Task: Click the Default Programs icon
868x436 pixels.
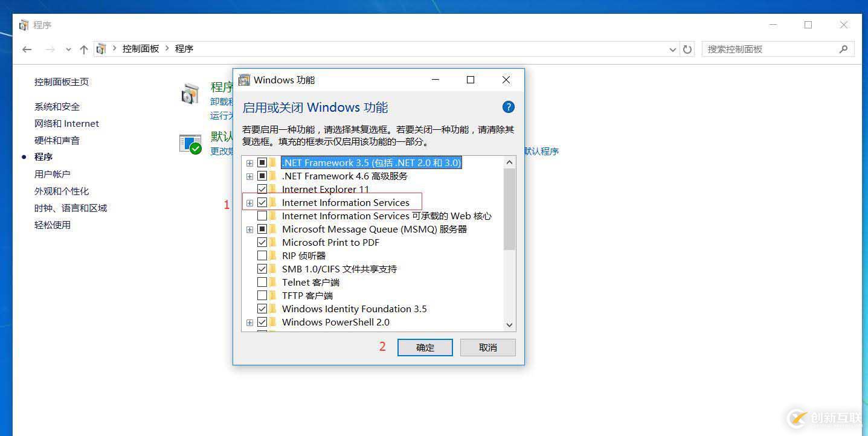Action: pyautogui.click(x=190, y=144)
